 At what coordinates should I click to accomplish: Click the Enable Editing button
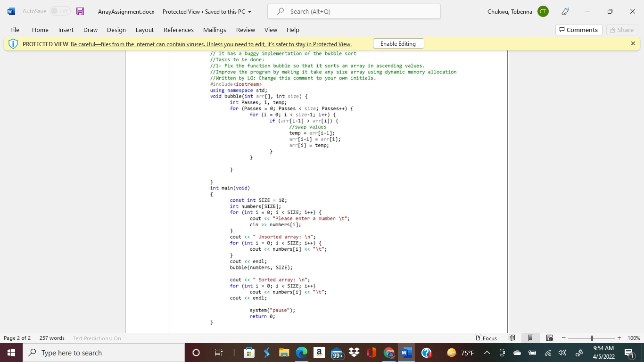398,43
